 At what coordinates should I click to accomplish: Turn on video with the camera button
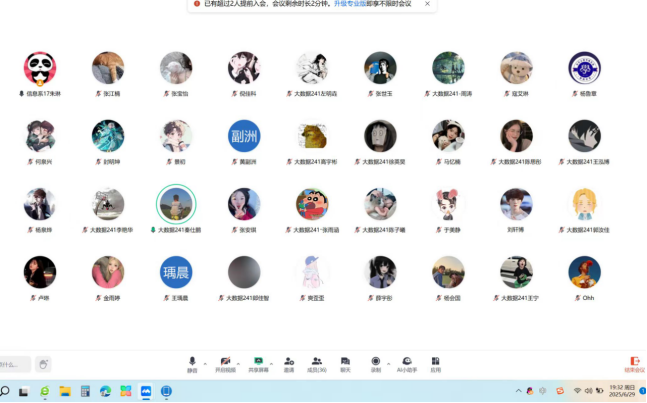225,362
